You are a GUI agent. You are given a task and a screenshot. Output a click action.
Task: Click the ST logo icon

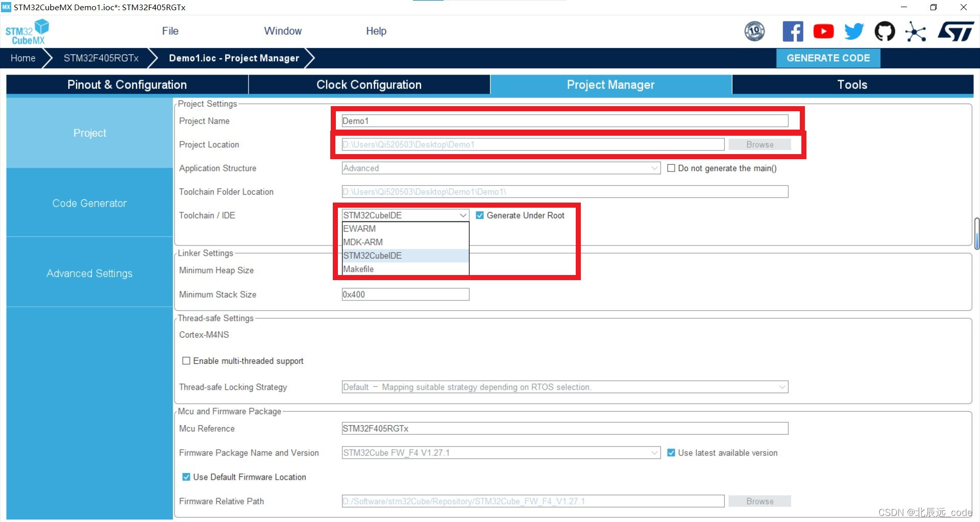point(956,31)
